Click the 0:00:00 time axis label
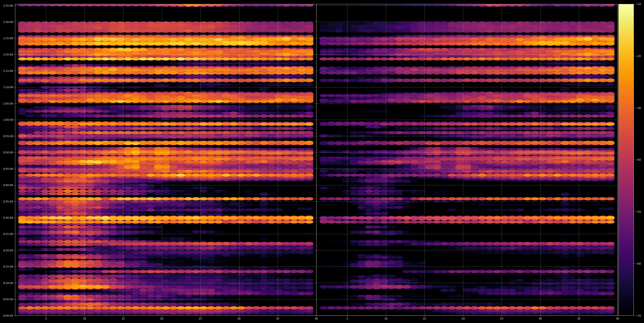644x323 pixels. point(8,315)
